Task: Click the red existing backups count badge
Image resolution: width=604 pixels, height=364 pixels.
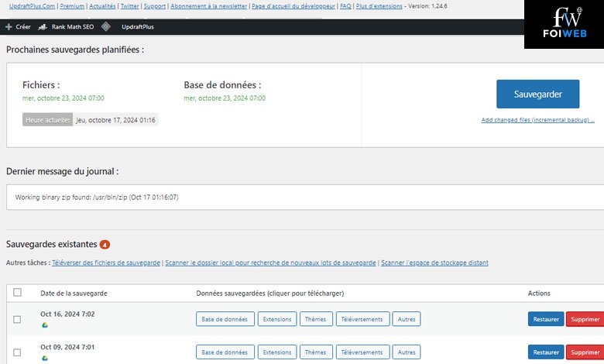Action: [x=105, y=245]
